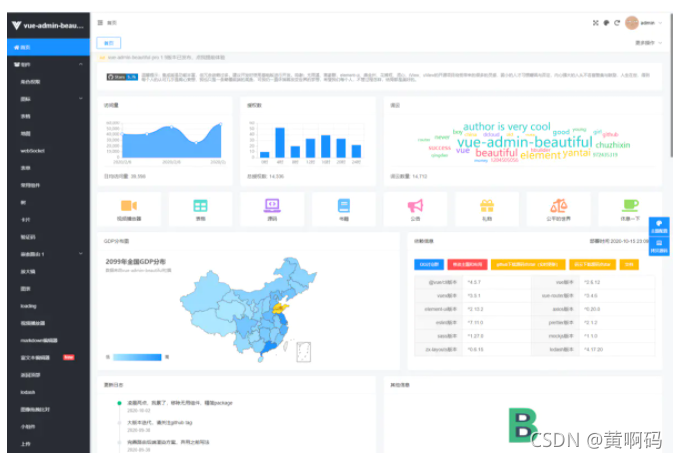Viewport: 677px width, 458px height.
Task: Click the page vertical scrollbar
Action: coord(671,85)
